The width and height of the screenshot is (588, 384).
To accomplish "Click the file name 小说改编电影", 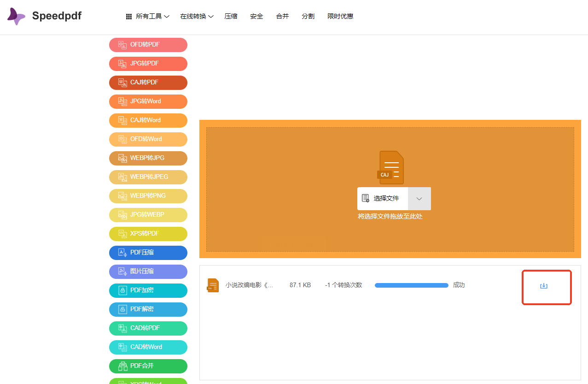I will [x=249, y=285].
